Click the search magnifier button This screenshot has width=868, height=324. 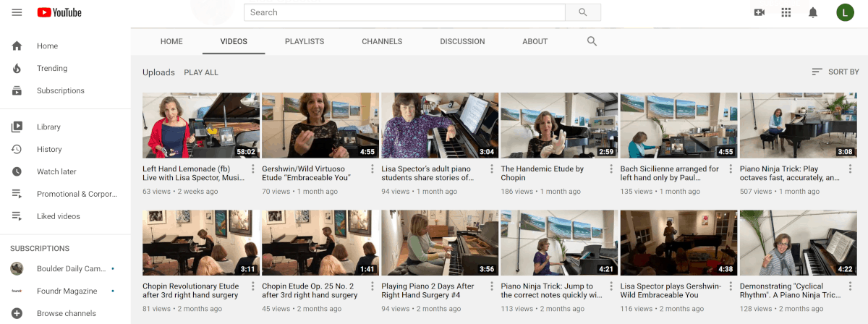point(583,12)
